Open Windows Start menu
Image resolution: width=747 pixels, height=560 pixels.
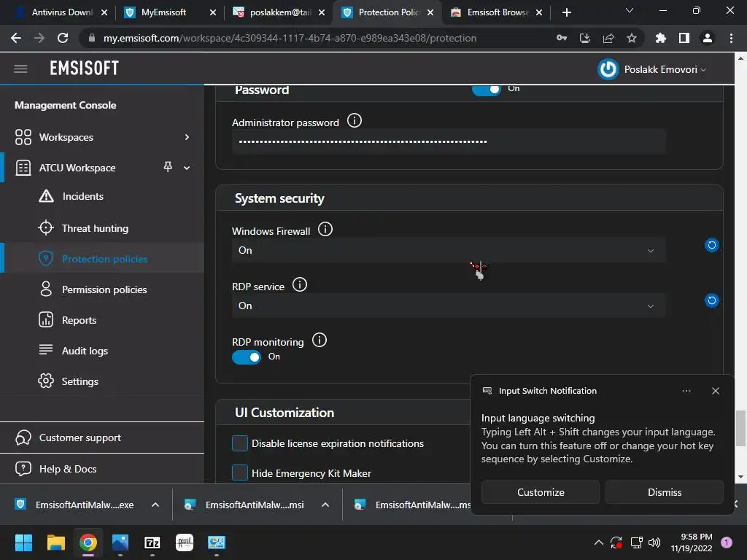(23, 542)
